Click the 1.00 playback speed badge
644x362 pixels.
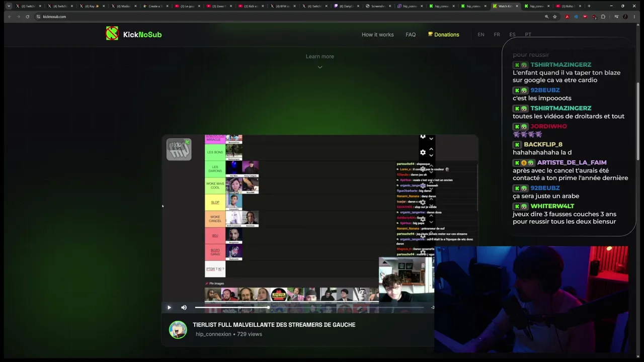[179, 149]
